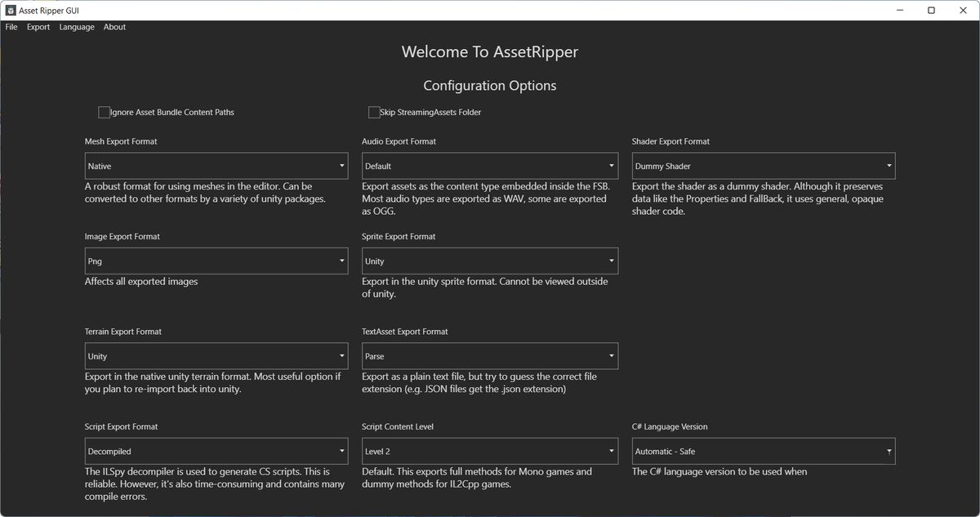
Task: Open the Image Export Format dropdown
Action: point(216,261)
